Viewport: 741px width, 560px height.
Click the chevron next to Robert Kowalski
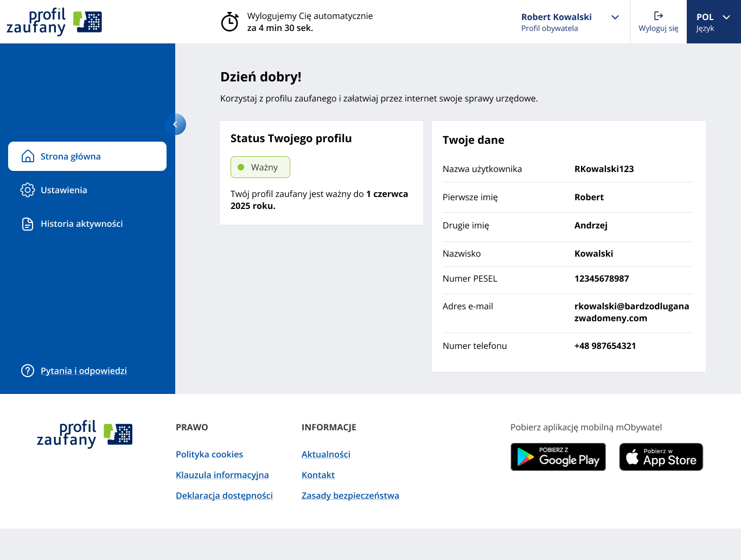pyautogui.click(x=615, y=17)
